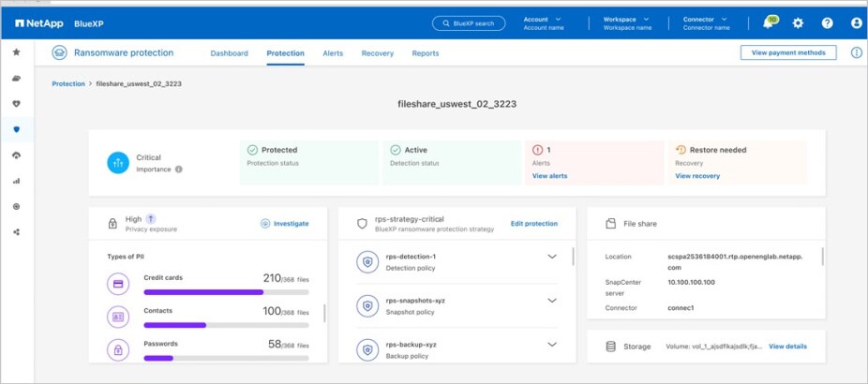This screenshot has width=868, height=384.
Task: Click the star Favorites icon in sidebar
Action: tap(16, 52)
